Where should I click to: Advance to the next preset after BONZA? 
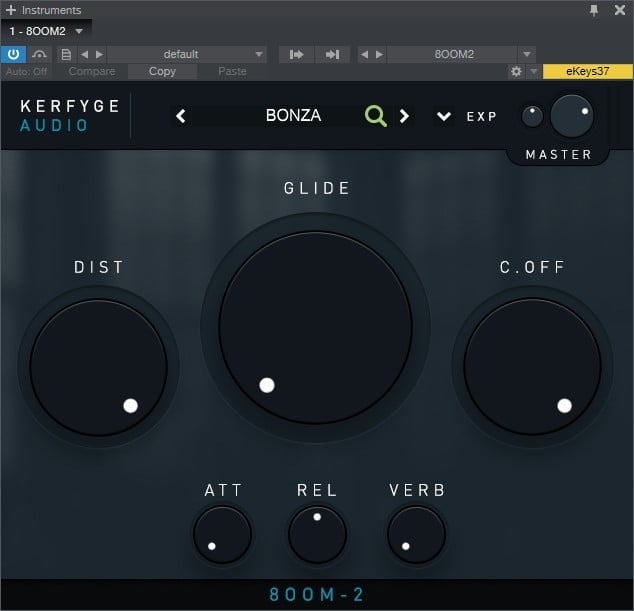point(404,116)
